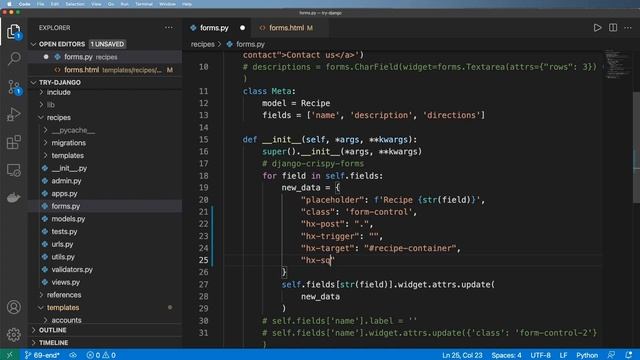Viewport: 640px width, 360px height.
Task: Open the Extensions view
Action: tap(13, 142)
